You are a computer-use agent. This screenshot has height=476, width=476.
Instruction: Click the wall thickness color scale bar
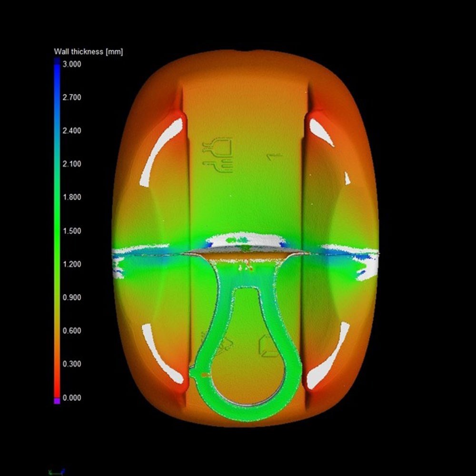57,231
